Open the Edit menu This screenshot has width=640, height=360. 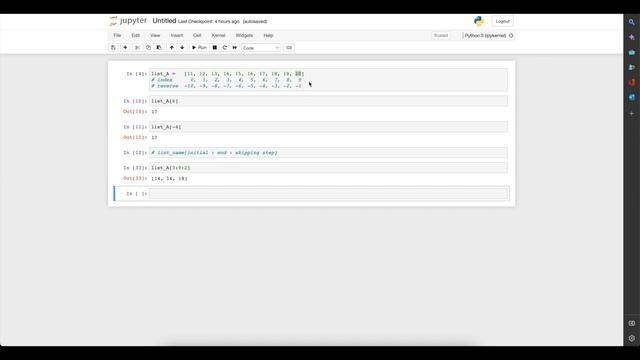(x=136, y=36)
